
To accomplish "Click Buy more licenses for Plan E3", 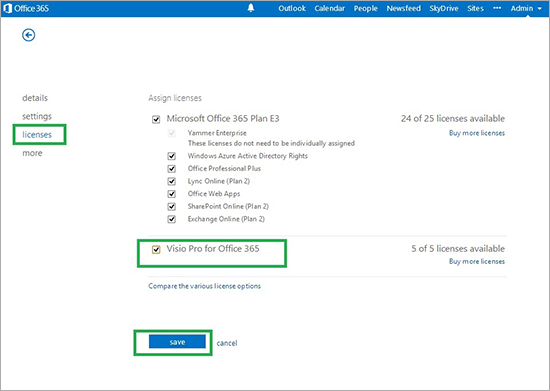I will 477,133.
